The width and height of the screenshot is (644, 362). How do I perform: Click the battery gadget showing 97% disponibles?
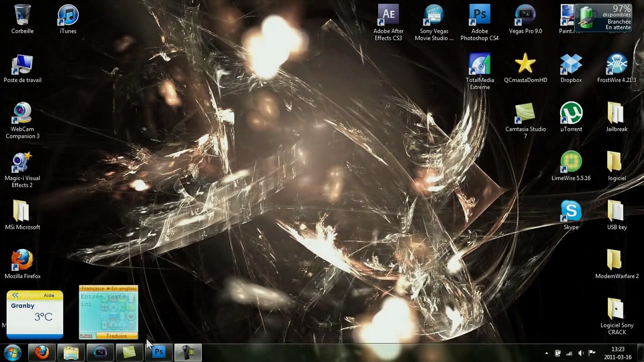point(603,18)
